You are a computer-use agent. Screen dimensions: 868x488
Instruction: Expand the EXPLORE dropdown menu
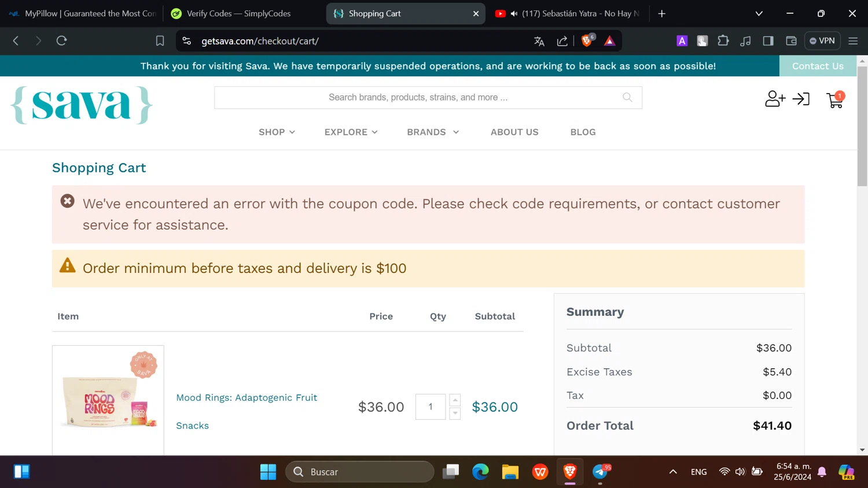351,132
